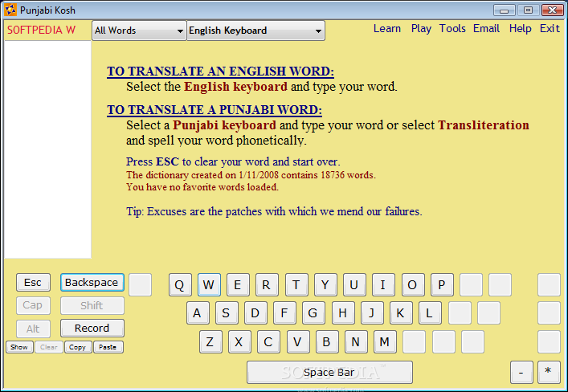Viewport: 568px width, 392px height.
Task: Toggle the Alt key
Action: click(x=33, y=329)
